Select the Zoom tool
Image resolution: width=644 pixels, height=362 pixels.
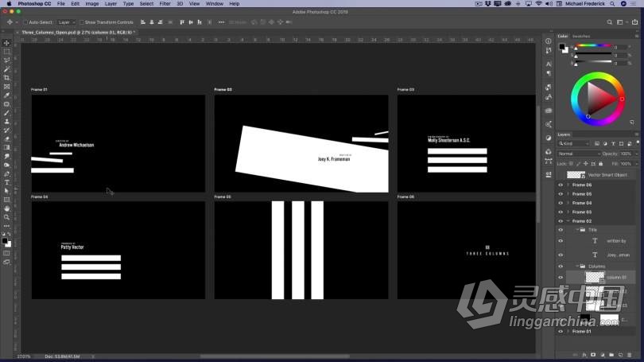pyautogui.click(x=6, y=217)
